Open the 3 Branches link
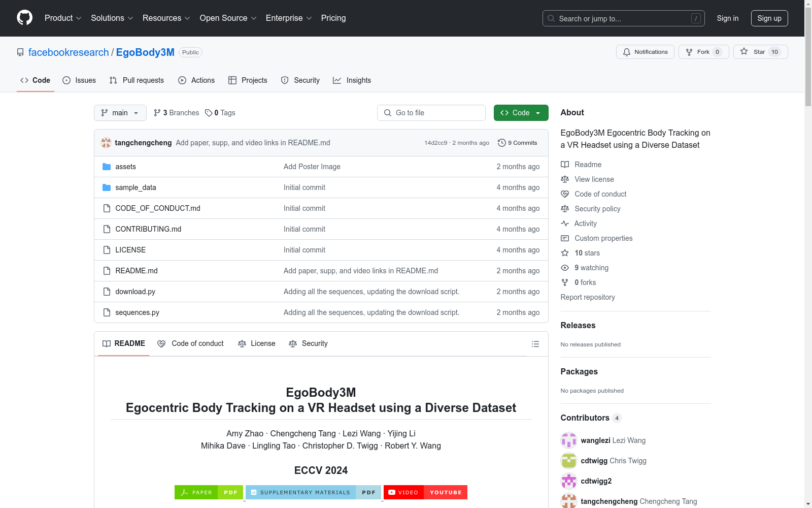The width and height of the screenshot is (812, 508). click(177, 113)
